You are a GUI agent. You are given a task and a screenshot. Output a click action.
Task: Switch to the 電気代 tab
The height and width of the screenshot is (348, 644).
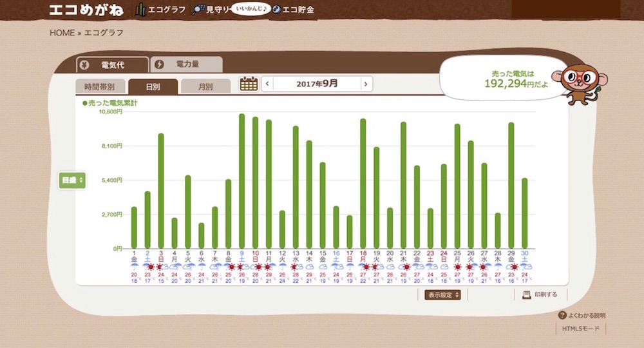point(113,65)
